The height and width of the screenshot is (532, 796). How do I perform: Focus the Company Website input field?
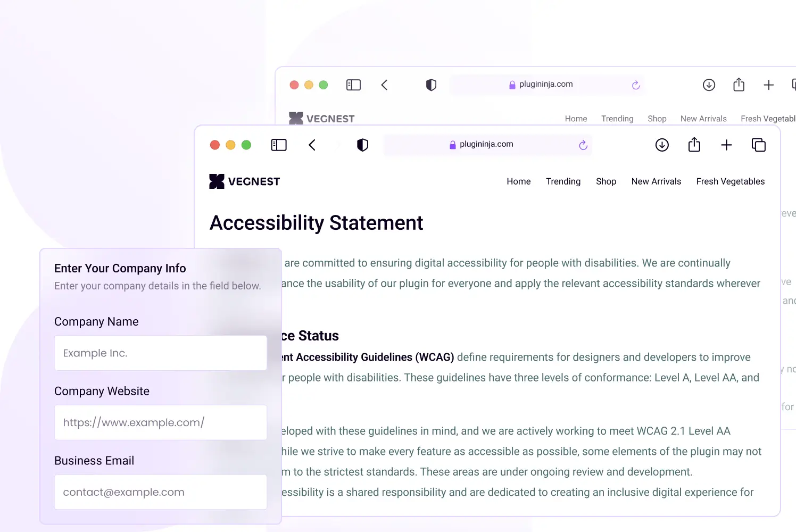click(x=161, y=422)
